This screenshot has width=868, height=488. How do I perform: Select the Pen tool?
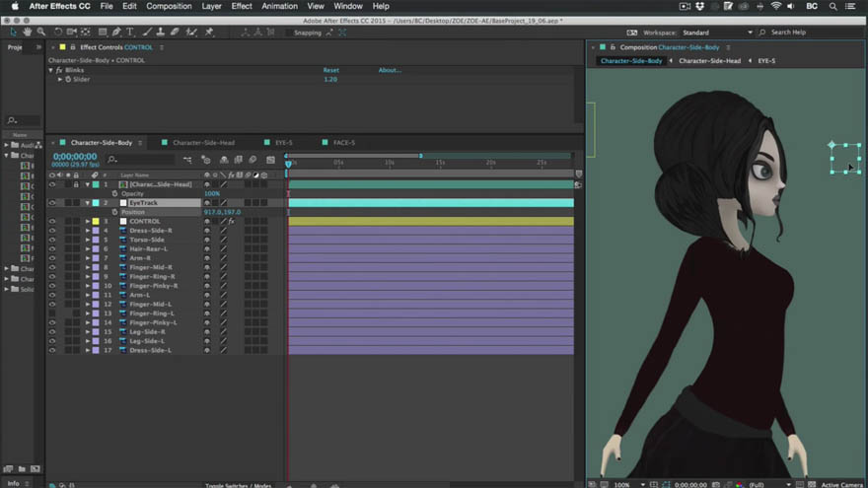pyautogui.click(x=116, y=33)
